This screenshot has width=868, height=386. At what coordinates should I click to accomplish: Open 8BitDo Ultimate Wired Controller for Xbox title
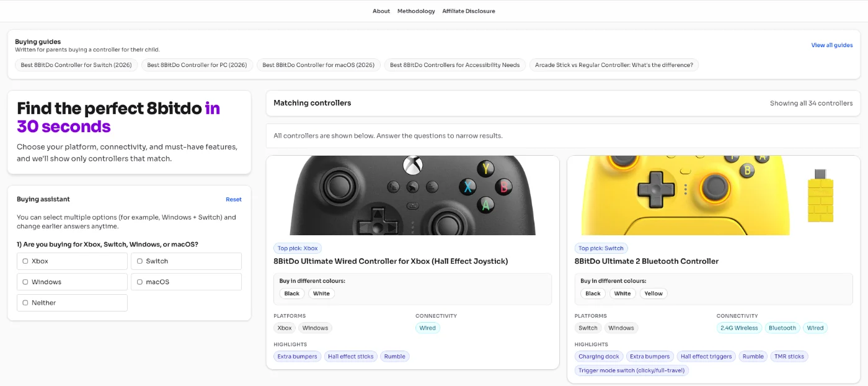coord(391,261)
